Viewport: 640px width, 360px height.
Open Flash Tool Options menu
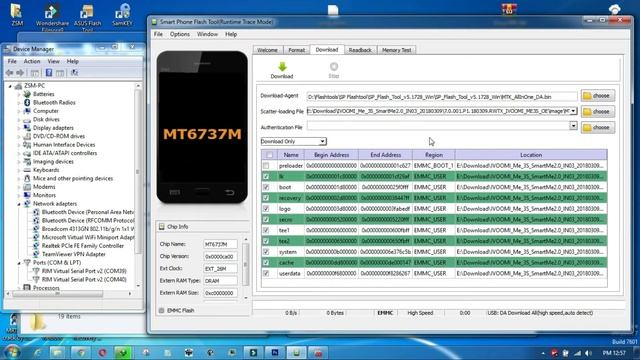click(180, 34)
